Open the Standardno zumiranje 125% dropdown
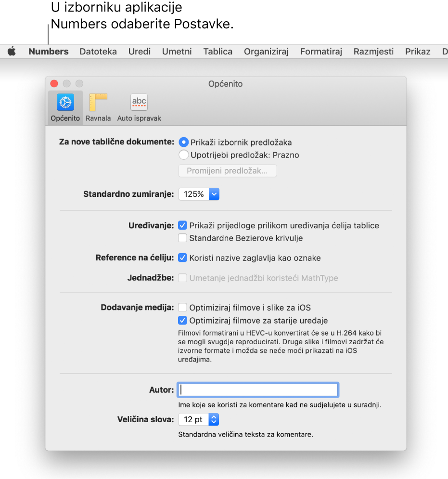 (199, 194)
